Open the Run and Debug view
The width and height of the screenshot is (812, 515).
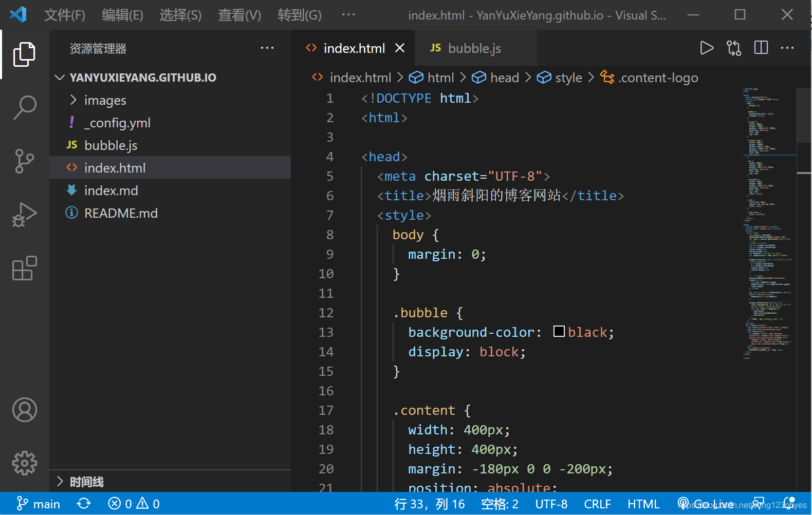coord(24,215)
